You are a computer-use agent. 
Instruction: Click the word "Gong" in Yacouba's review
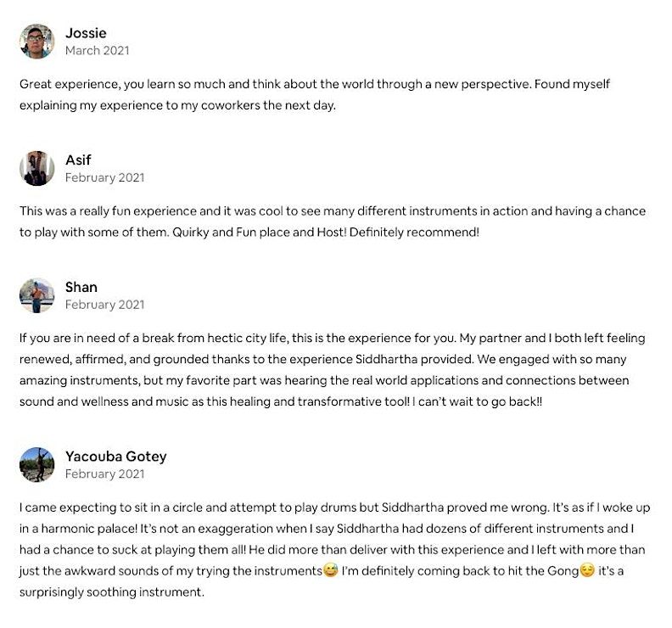coord(562,571)
